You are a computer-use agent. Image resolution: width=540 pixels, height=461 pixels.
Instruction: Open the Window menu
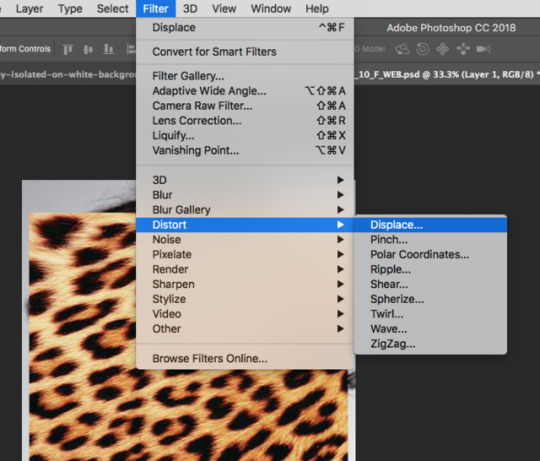point(271,9)
